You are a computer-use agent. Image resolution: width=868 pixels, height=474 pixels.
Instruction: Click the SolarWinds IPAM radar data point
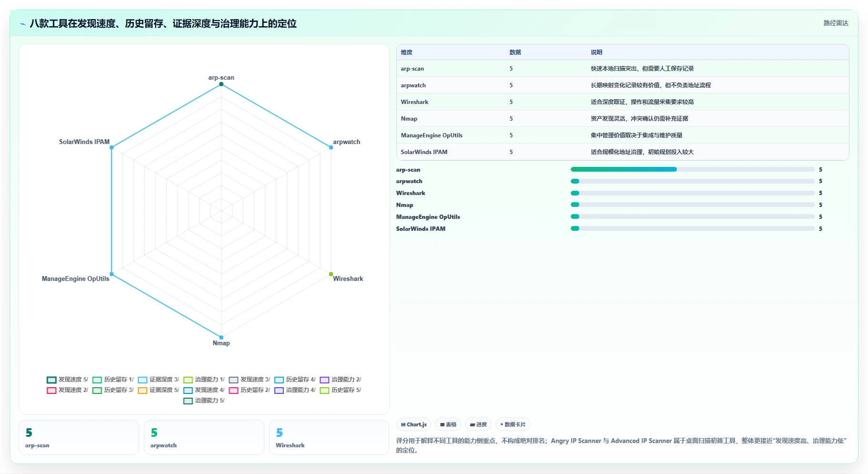[111, 147]
